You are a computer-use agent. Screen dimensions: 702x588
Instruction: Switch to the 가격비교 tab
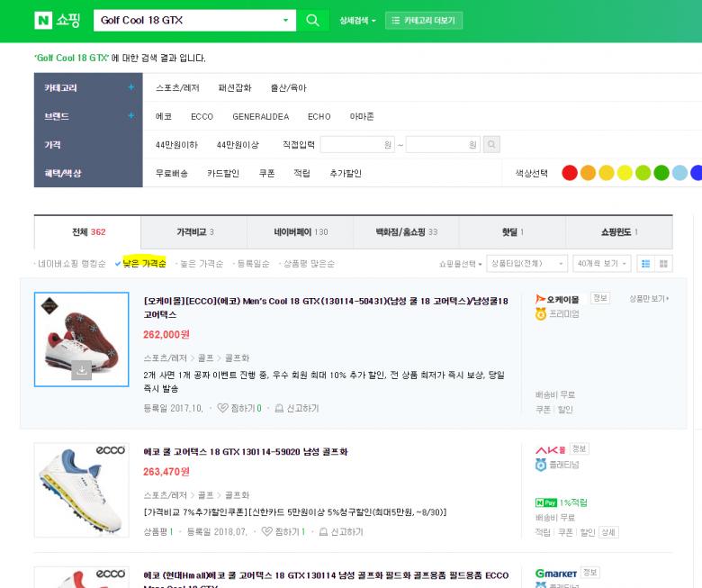[x=194, y=232]
